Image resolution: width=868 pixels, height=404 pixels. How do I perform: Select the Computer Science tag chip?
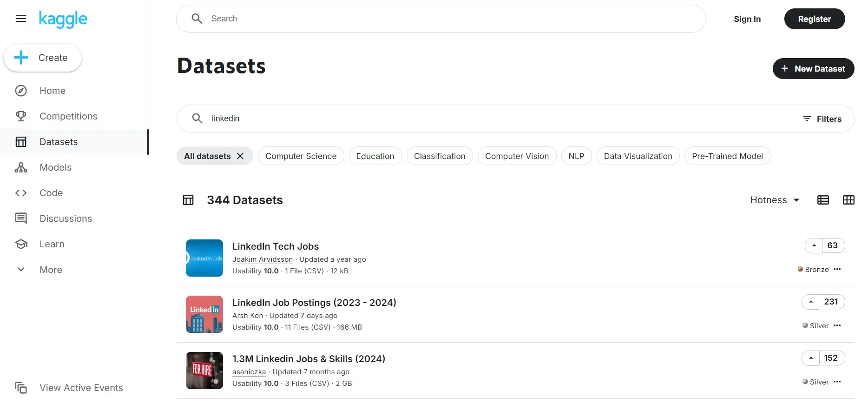tap(301, 156)
